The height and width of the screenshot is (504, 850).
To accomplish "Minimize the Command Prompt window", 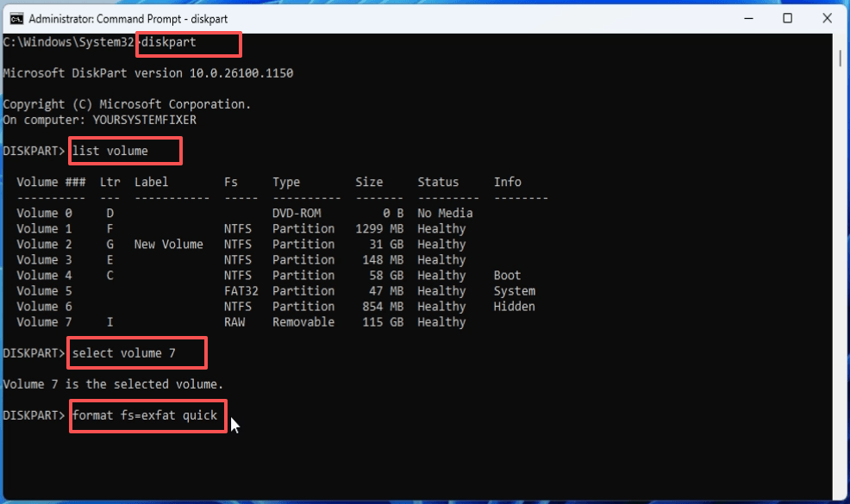I will click(748, 18).
